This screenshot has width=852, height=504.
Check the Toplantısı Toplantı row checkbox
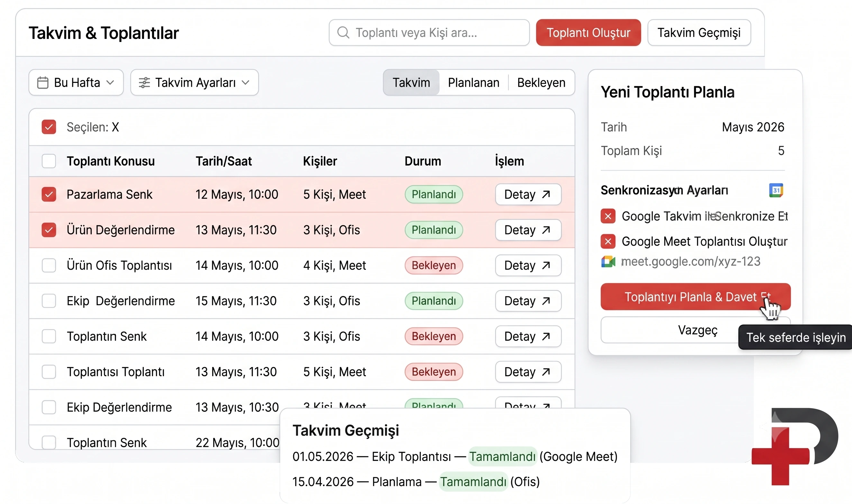click(49, 372)
